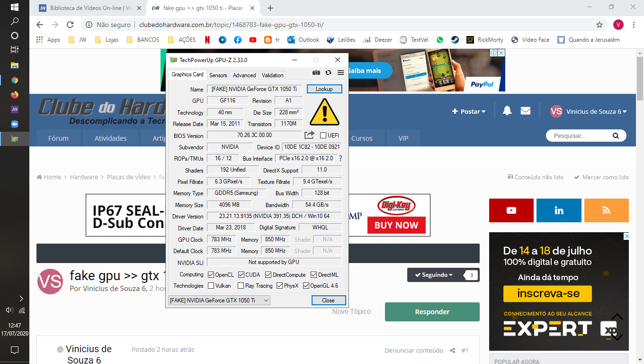
Task: Reload the page in Chrome
Action: click(70, 25)
